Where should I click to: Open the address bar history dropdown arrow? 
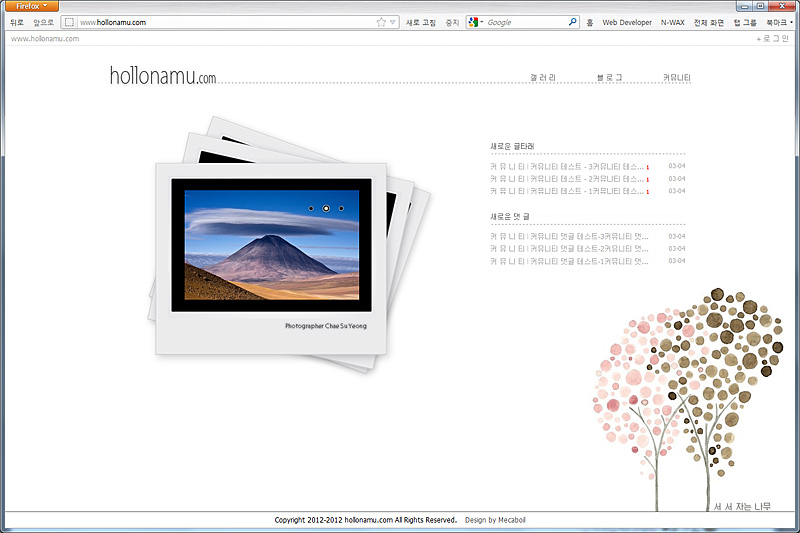coord(393,22)
